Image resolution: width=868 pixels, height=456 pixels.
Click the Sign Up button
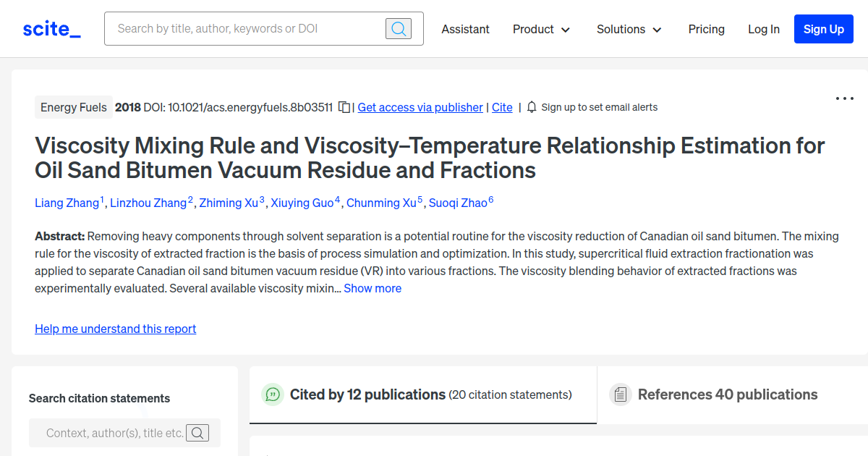(x=823, y=29)
